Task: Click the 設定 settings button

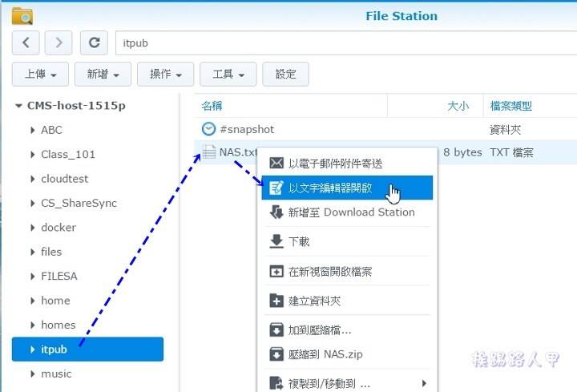Action: point(285,74)
